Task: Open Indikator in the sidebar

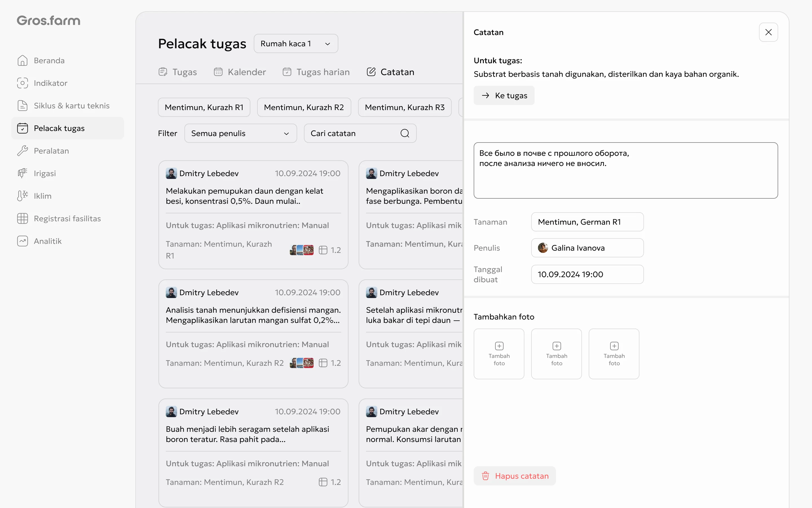Action: click(67, 83)
